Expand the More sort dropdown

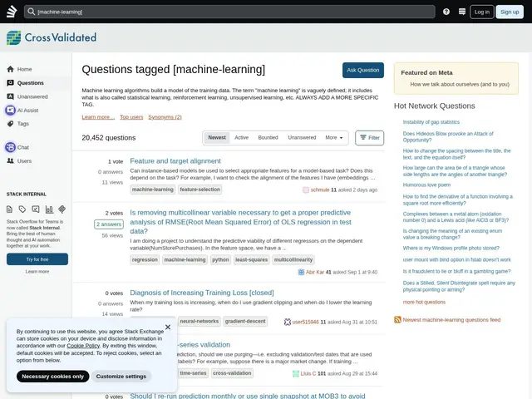point(334,137)
